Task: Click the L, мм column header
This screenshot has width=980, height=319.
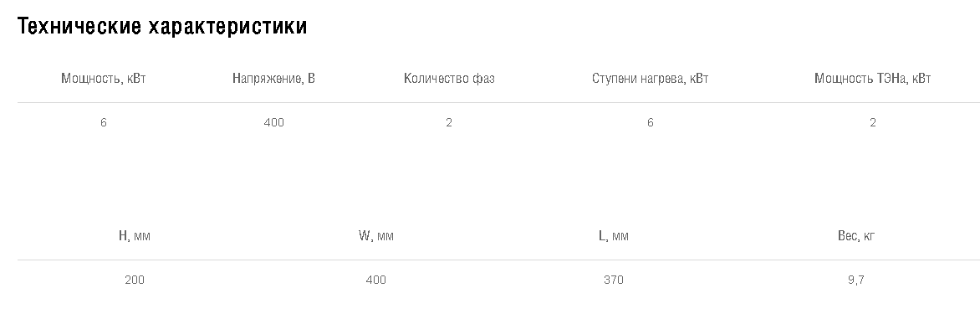Action: [614, 236]
